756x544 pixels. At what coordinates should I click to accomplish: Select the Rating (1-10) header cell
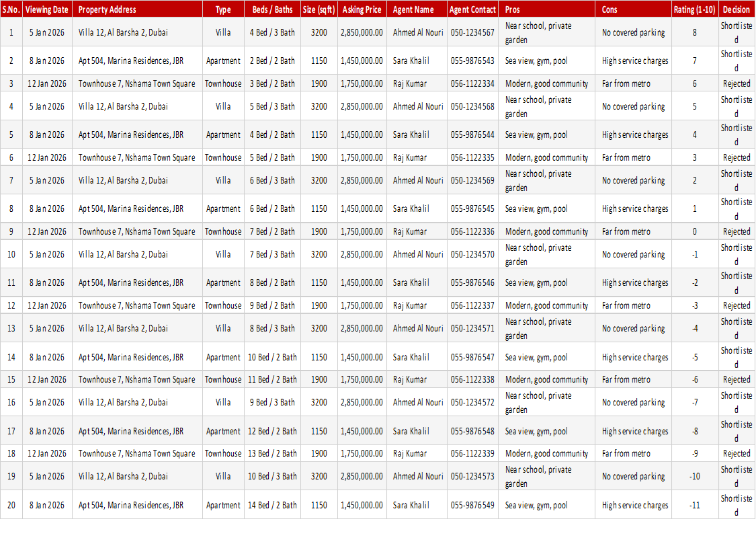[695, 9]
